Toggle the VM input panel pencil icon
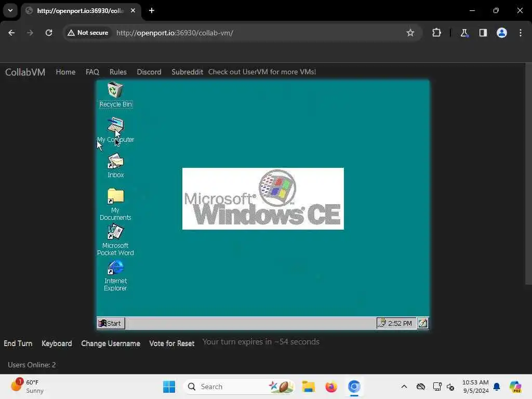 (x=423, y=323)
